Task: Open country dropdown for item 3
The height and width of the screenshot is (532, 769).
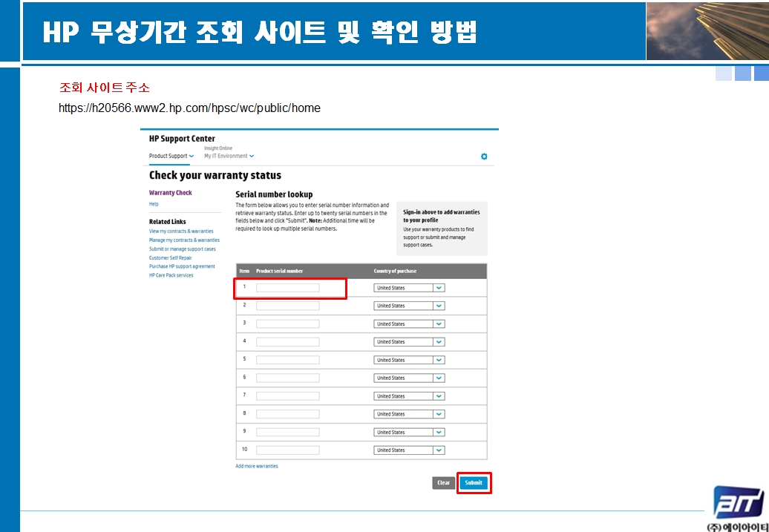Action: [x=409, y=324]
